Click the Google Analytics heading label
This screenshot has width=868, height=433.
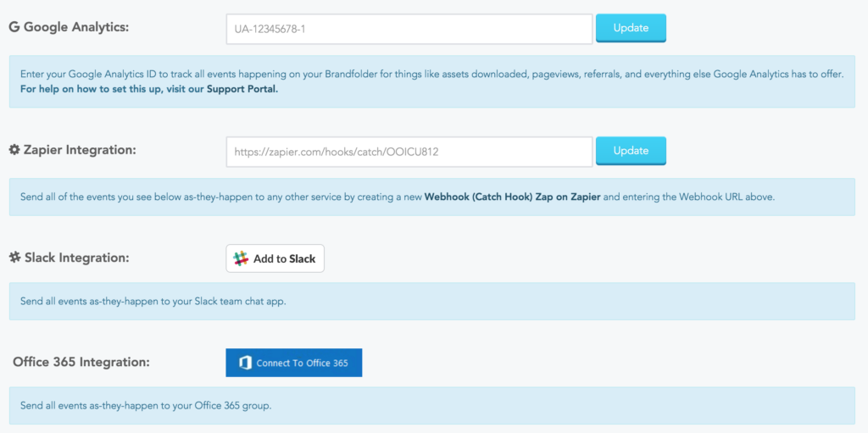(x=69, y=27)
